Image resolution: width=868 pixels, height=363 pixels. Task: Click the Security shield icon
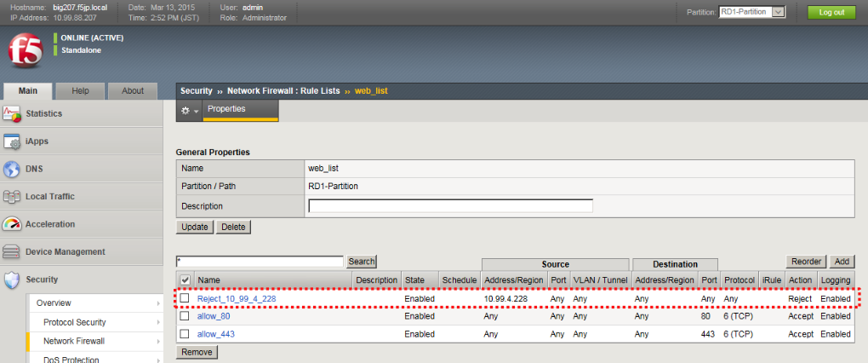point(12,279)
